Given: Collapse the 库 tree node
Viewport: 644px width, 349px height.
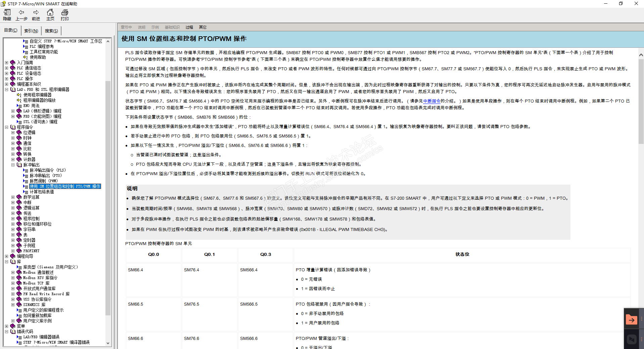Looking at the screenshot, I should [x=6, y=262].
